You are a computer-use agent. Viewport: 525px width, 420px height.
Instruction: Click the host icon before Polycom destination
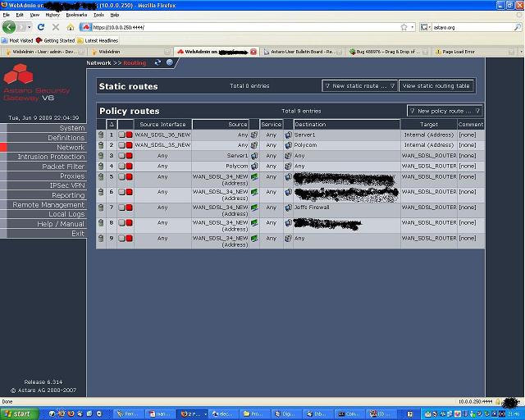[288, 145]
